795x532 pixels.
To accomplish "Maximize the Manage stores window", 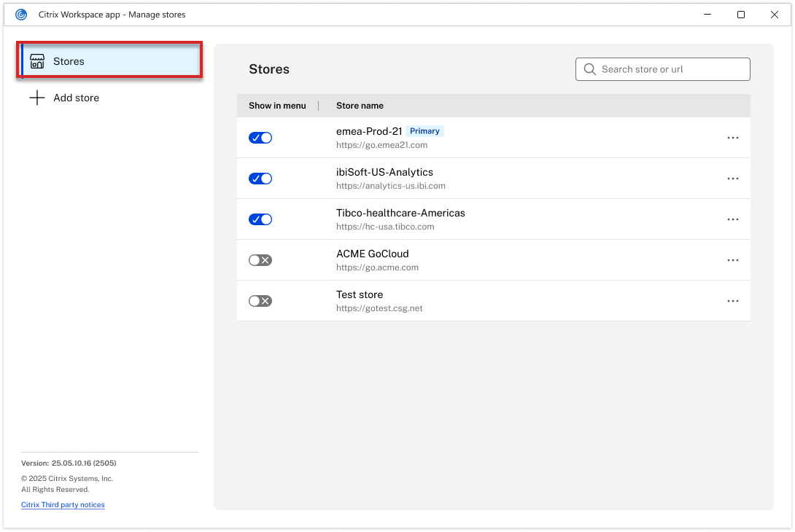I will [x=741, y=15].
